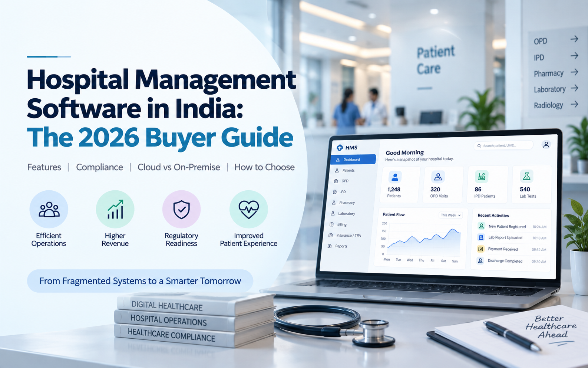
Task: Click the Lab Report Uploaded activity icon
Action: click(x=481, y=237)
